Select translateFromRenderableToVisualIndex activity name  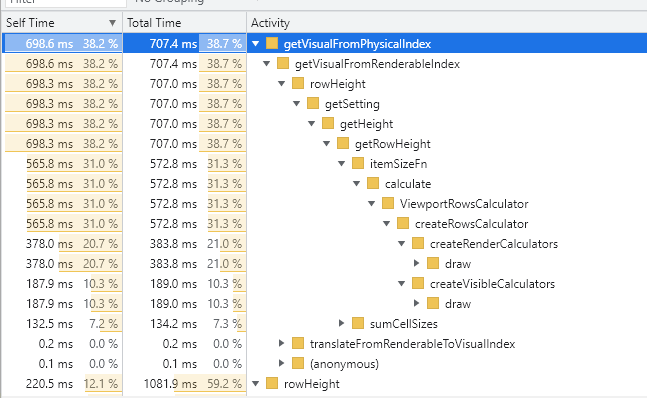click(412, 344)
